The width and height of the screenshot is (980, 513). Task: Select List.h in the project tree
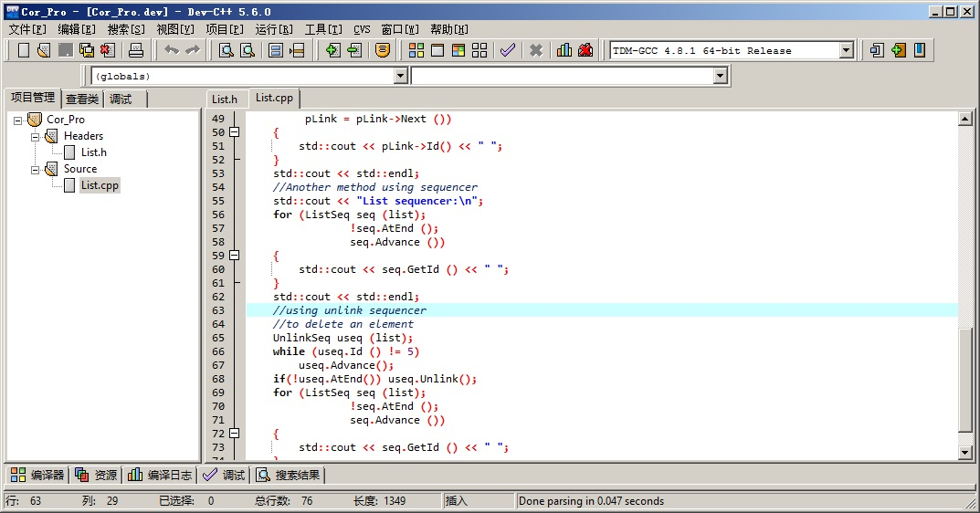94,152
